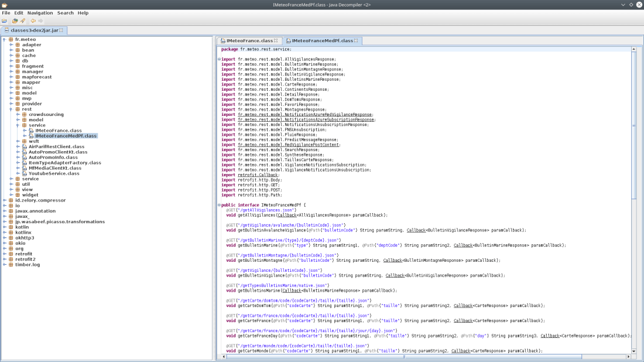Follow the retrofit.Callback import link
Viewport: 644px width, 362px height.
pos(258,175)
